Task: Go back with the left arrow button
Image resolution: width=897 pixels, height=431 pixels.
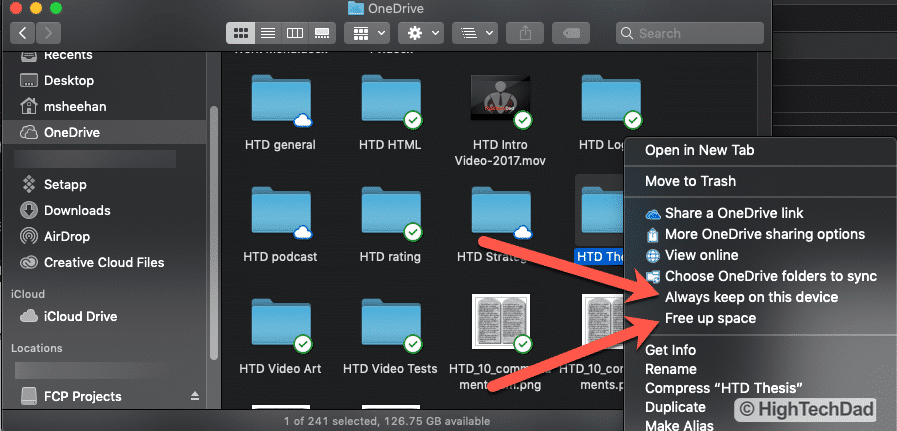Action: click(24, 33)
